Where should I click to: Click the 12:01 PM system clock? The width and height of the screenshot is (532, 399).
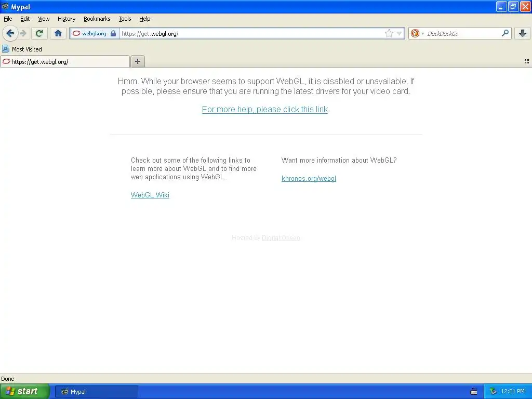(x=513, y=392)
